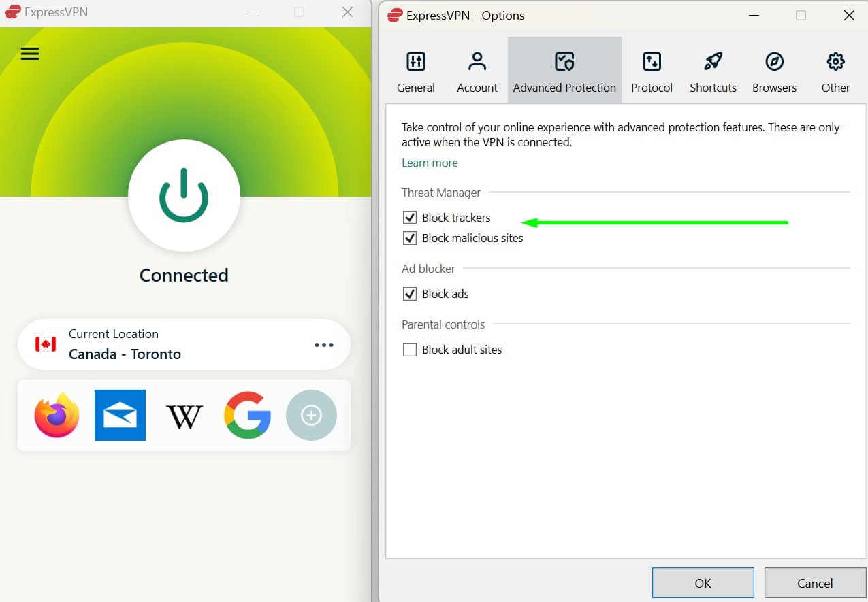Viewport: 868px width, 602px height.
Task: Launch Firefox shortcut in ExpressVPN window
Action: [57, 415]
